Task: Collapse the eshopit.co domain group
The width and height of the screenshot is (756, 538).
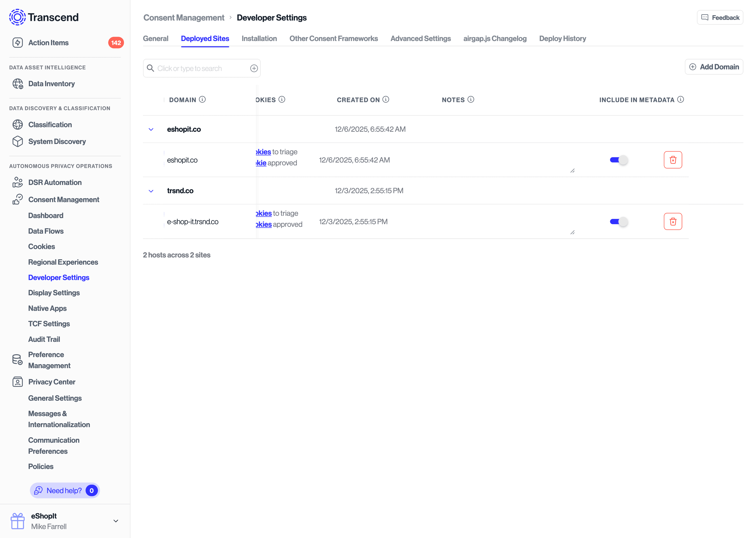Action: click(151, 129)
